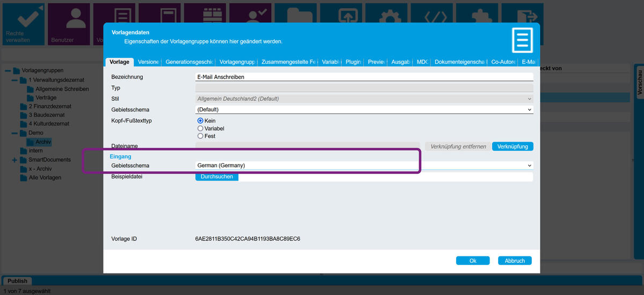This screenshot has width=644, height=295.
Task: Collapse the 1 Verwaltungsdezernat node
Action: coord(14,80)
